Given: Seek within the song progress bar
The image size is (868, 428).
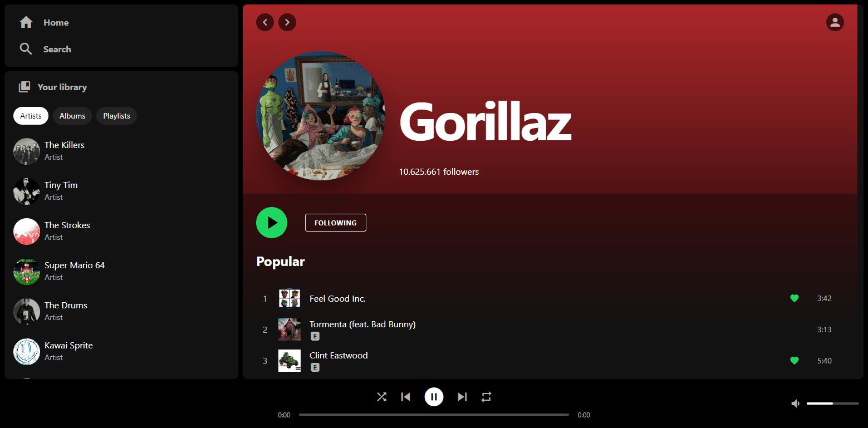Looking at the screenshot, I should point(434,415).
